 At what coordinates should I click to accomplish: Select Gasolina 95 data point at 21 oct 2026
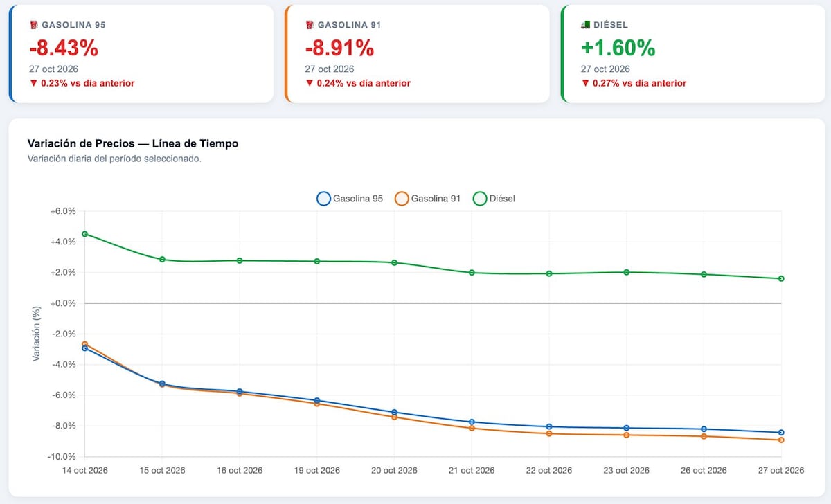(x=472, y=422)
